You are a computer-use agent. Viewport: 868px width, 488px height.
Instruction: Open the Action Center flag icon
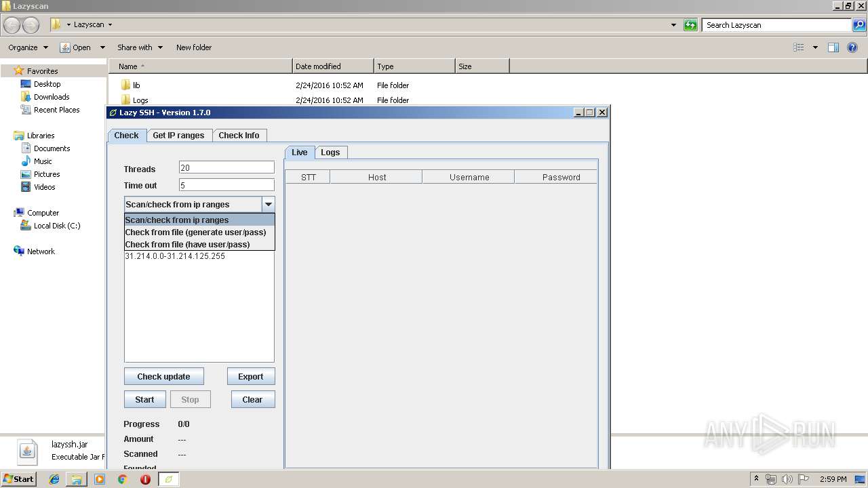[804, 479]
